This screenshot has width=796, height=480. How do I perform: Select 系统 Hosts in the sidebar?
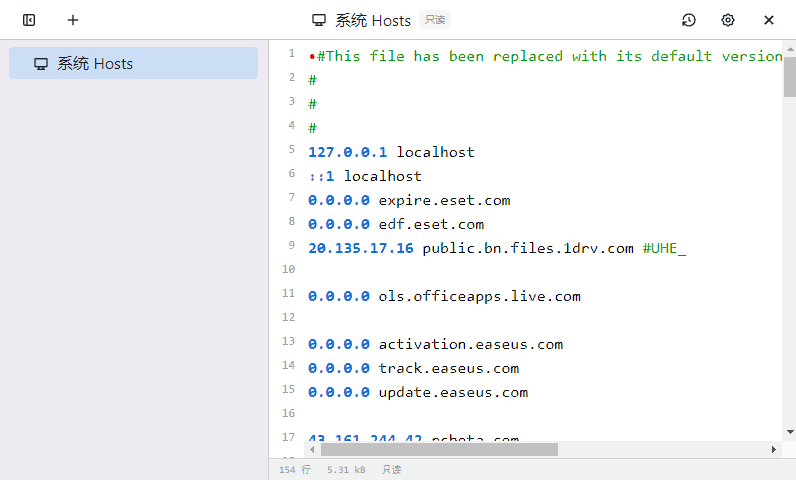(133, 63)
